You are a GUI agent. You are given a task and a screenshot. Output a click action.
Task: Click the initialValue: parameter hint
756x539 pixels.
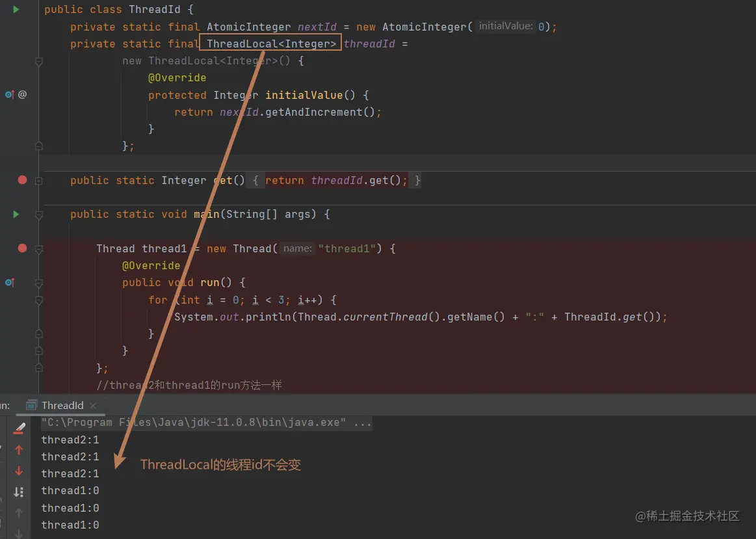pos(505,26)
